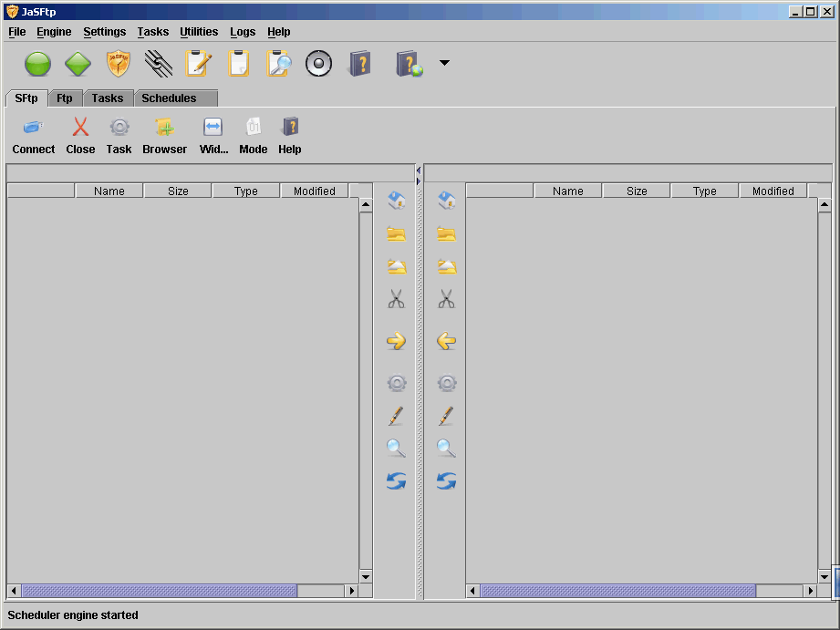Click the left pane path field
The image size is (840, 630).
[x=211, y=173]
